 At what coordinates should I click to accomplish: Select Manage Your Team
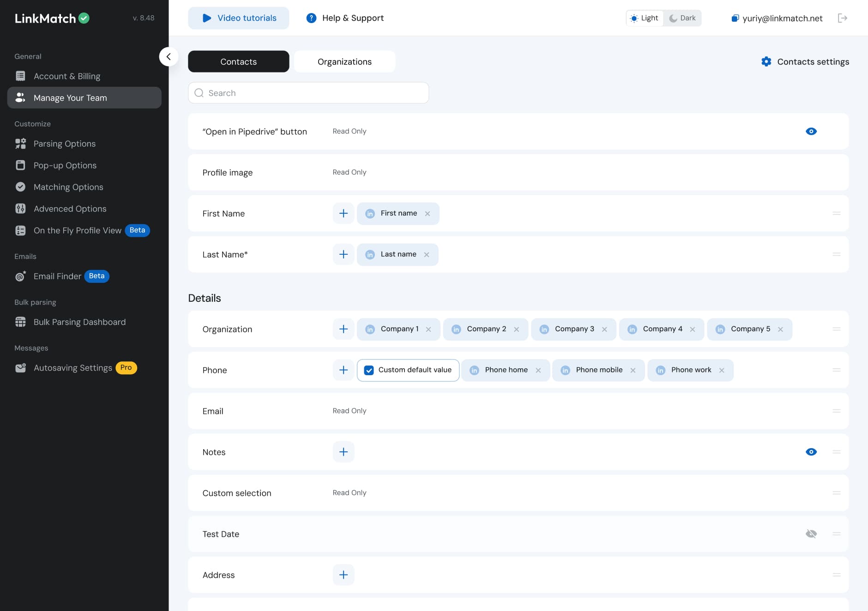[x=70, y=97]
